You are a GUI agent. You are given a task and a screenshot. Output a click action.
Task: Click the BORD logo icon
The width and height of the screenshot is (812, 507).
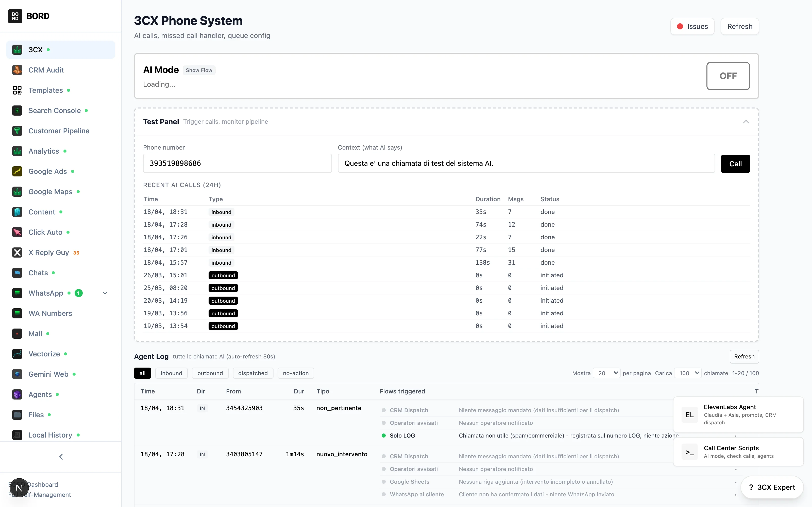[15, 16]
